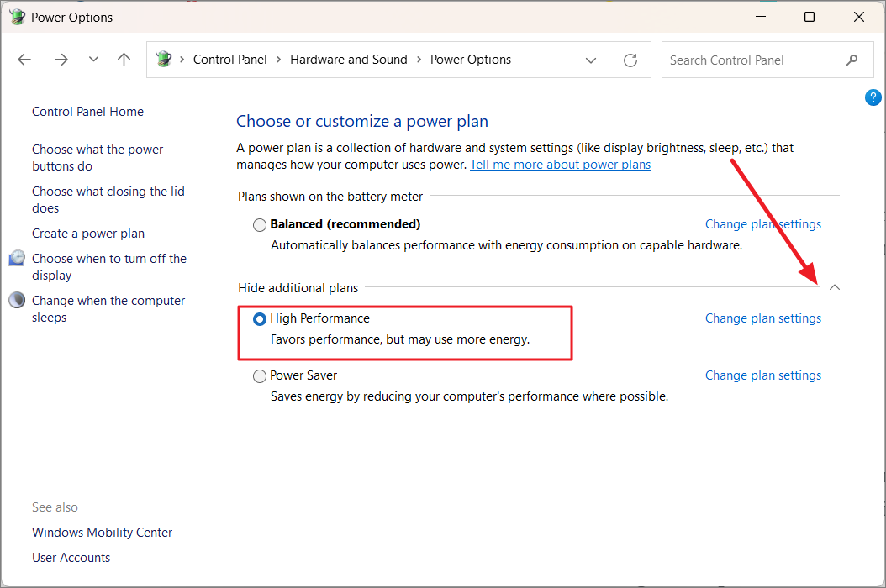
Task: Open Control Panel help via the question mark icon
Action: 873,97
